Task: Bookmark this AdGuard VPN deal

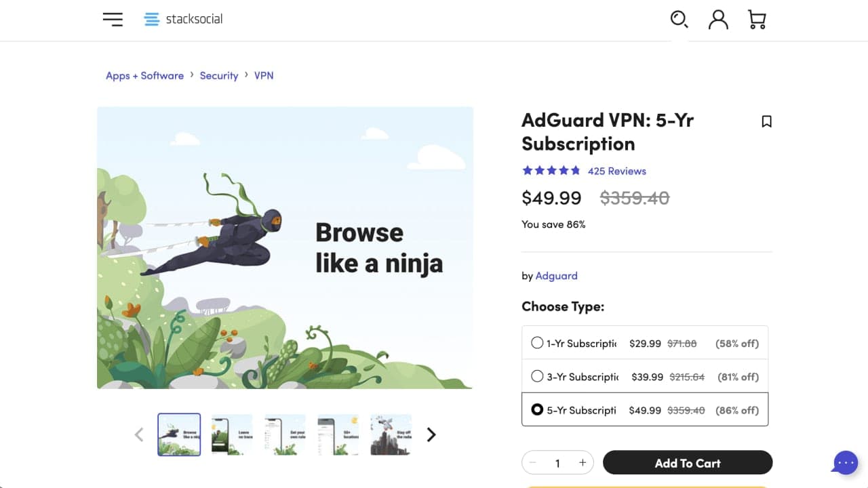Action: click(x=766, y=121)
